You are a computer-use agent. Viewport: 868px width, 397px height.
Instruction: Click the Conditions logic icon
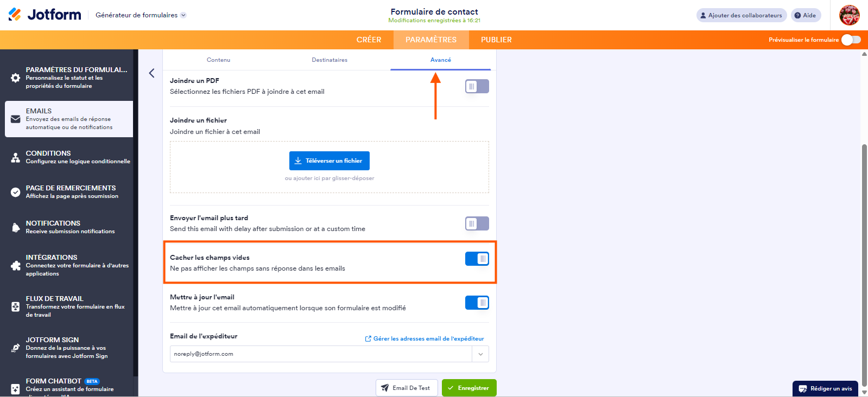tap(16, 157)
